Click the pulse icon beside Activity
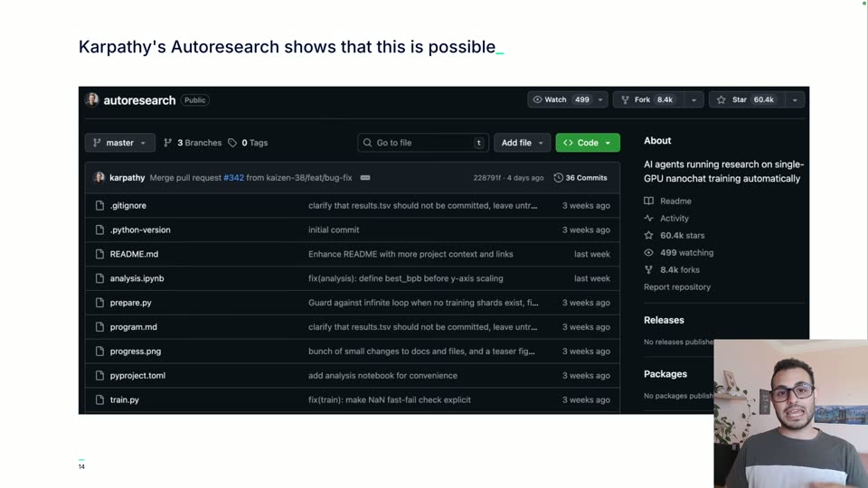The height and width of the screenshot is (488, 868). [x=649, y=218]
